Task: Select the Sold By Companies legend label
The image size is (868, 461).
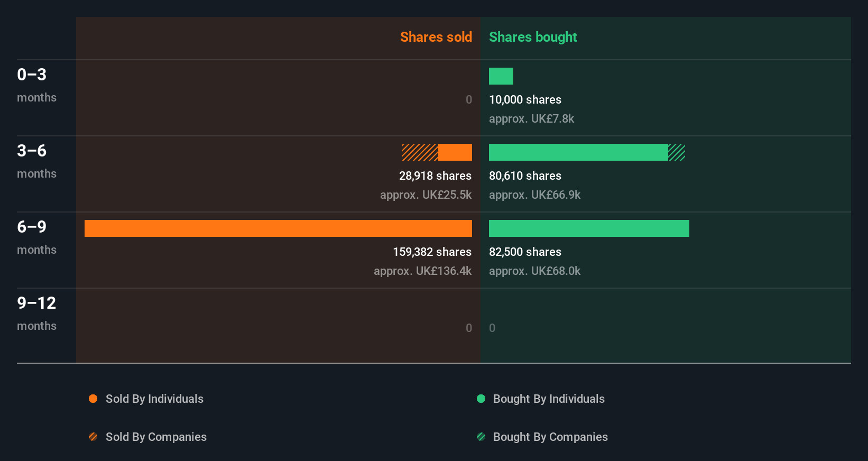Action: pos(156,437)
